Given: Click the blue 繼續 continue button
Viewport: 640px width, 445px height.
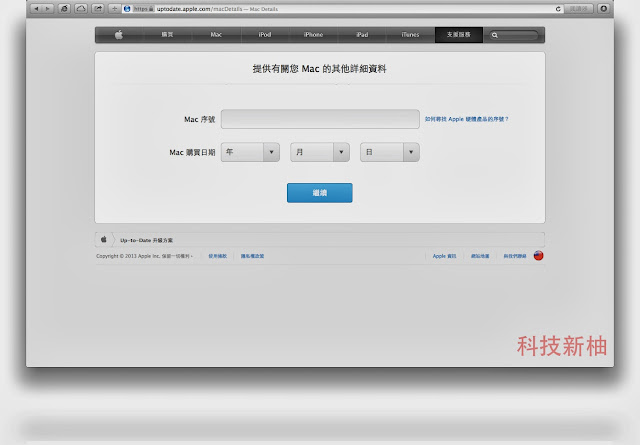Looking at the screenshot, I should (x=320, y=193).
